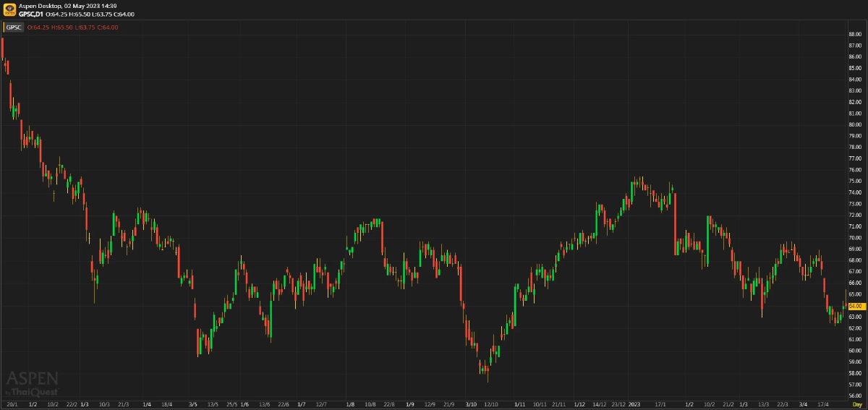
Task: Click the 72.00 price scale label
Action: (x=854, y=215)
